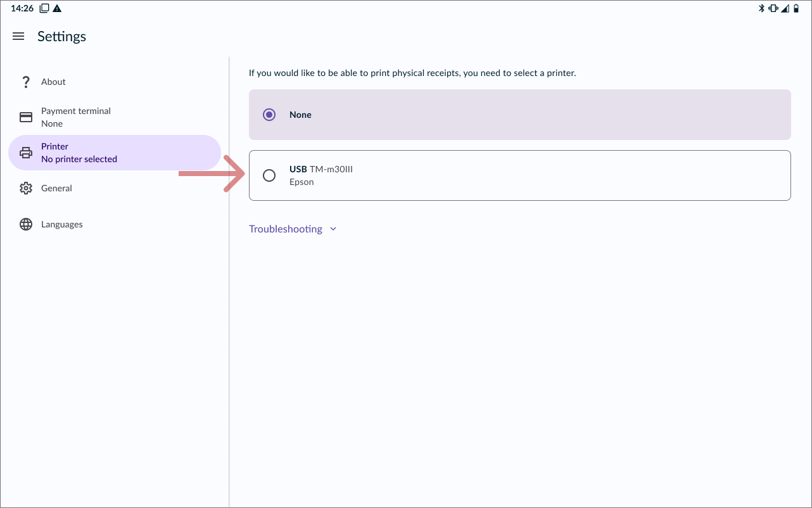Click the 14:26 clock in status bar
The width and height of the screenshot is (812, 508).
pyautogui.click(x=22, y=8)
